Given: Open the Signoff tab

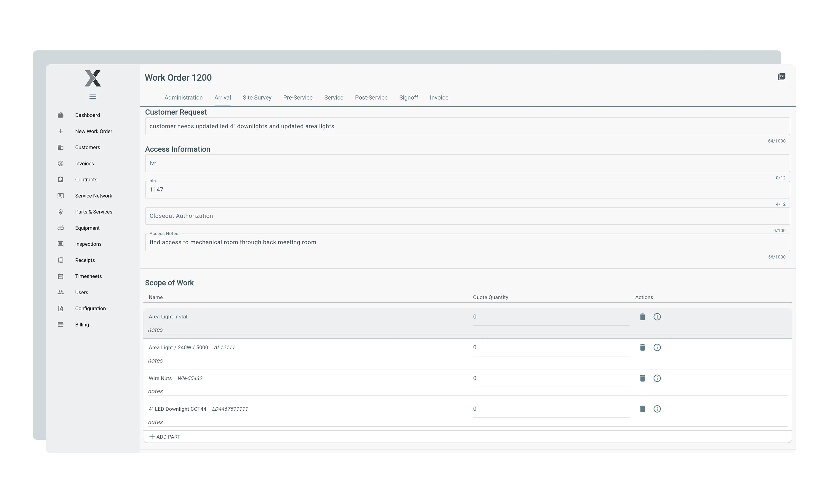Looking at the screenshot, I should pos(408,98).
